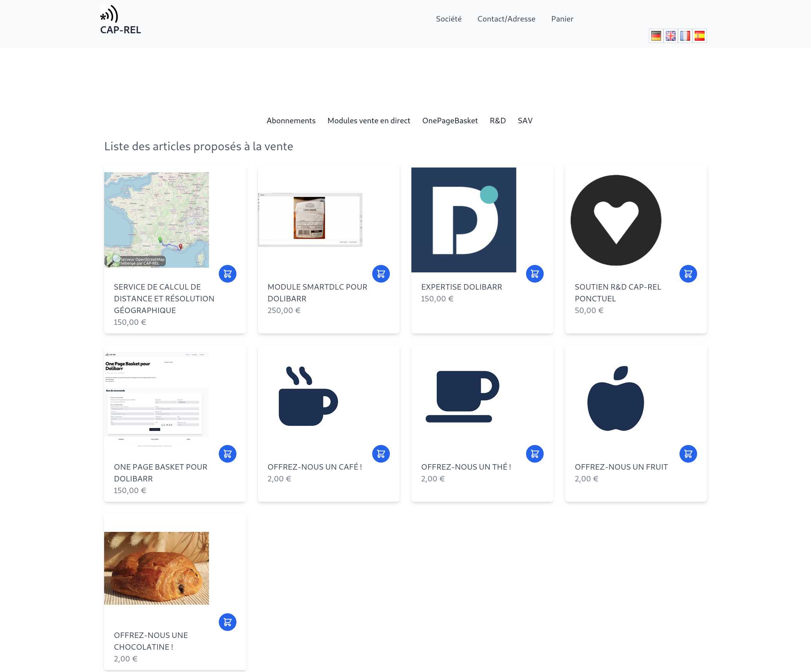
Task: Filter by Abonnements category
Action: click(x=291, y=121)
